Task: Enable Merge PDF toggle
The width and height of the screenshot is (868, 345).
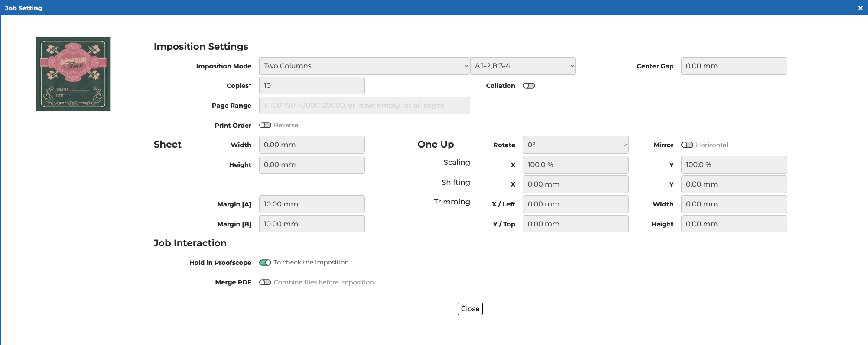Action: [265, 282]
